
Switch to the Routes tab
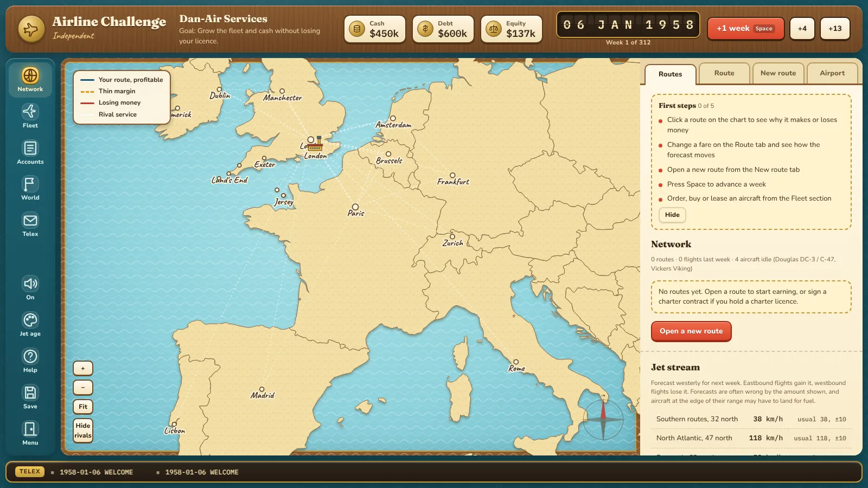tap(671, 74)
